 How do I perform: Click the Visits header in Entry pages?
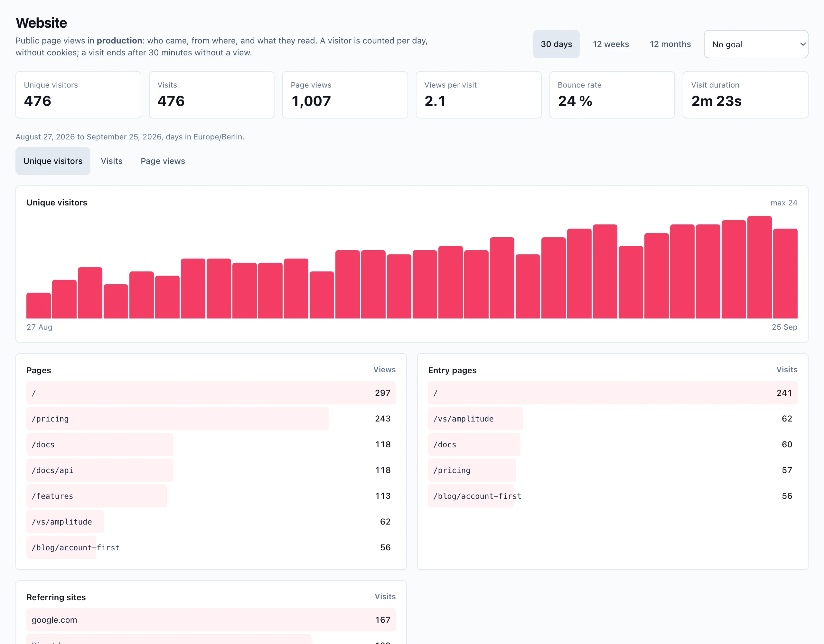point(787,370)
